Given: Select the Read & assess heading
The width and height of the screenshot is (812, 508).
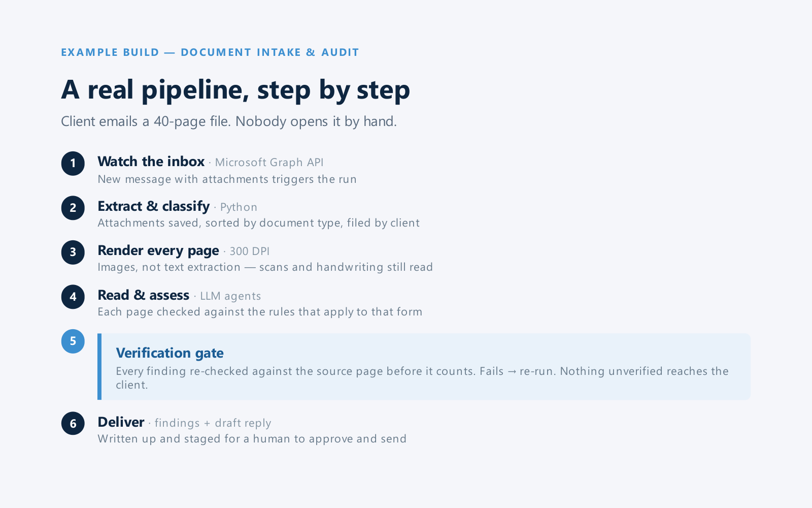Looking at the screenshot, I should [x=144, y=295].
